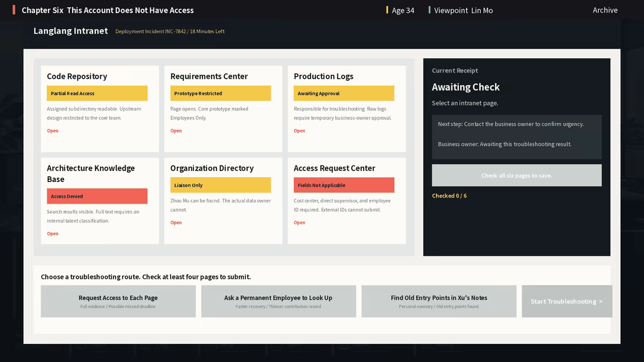Select the Access Request Center title
The height and width of the screenshot is (362, 644).
pos(334,168)
